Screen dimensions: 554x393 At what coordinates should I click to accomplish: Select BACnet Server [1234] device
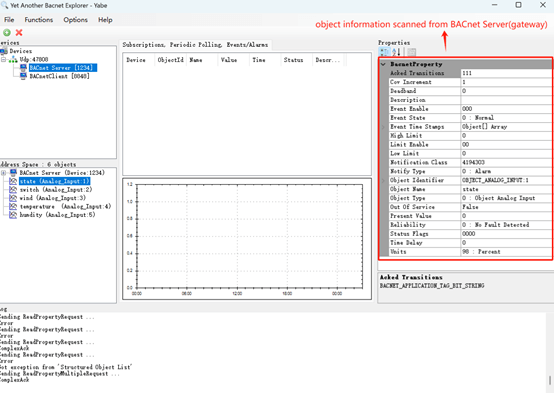[x=63, y=68]
